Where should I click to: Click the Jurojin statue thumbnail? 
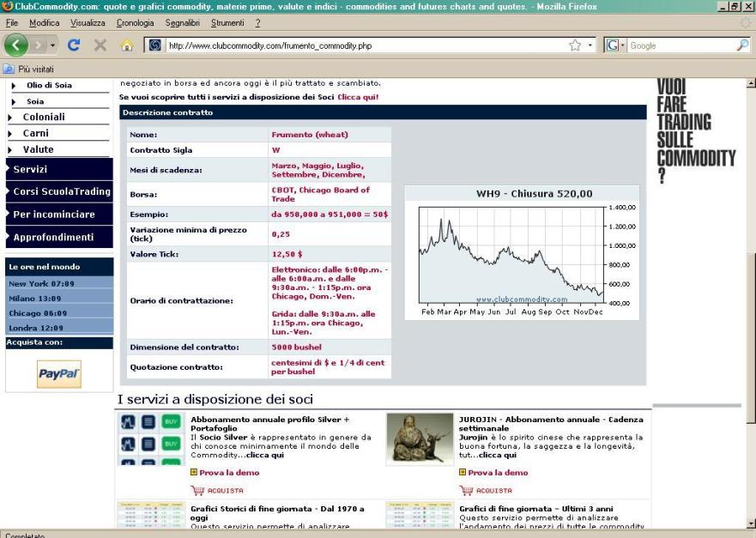420,438
